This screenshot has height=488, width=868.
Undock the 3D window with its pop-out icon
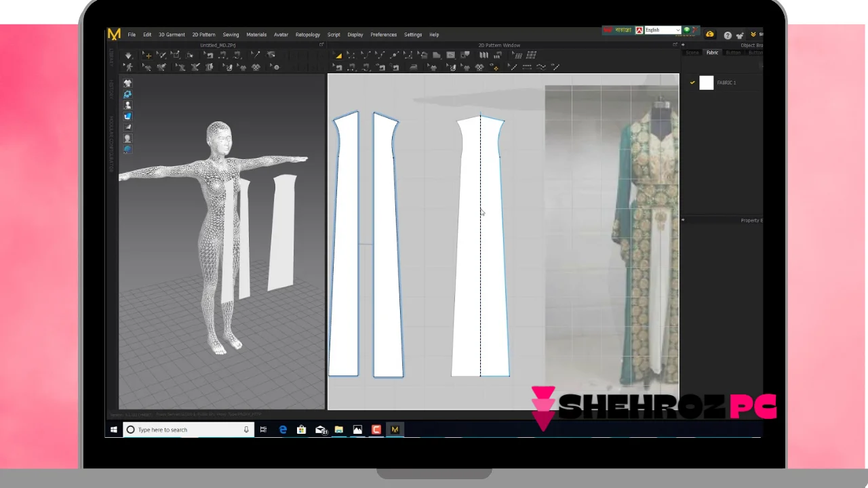(x=321, y=45)
